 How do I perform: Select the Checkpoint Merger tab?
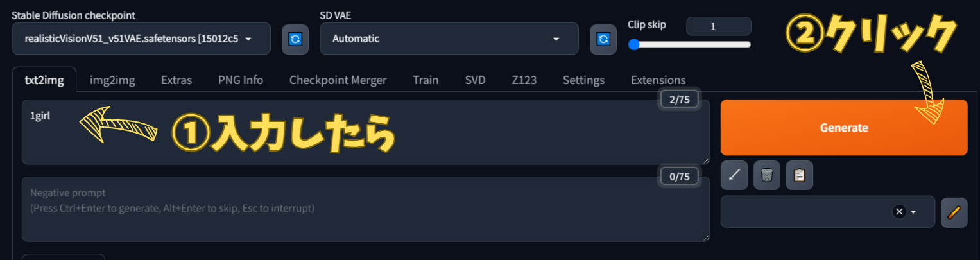[338, 80]
